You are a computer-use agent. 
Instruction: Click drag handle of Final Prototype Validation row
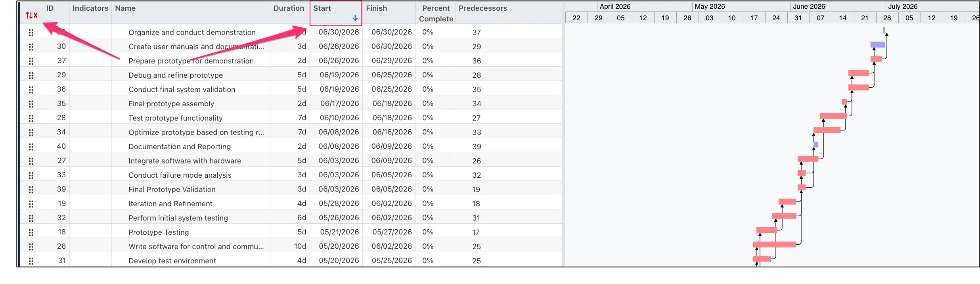click(31, 190)
